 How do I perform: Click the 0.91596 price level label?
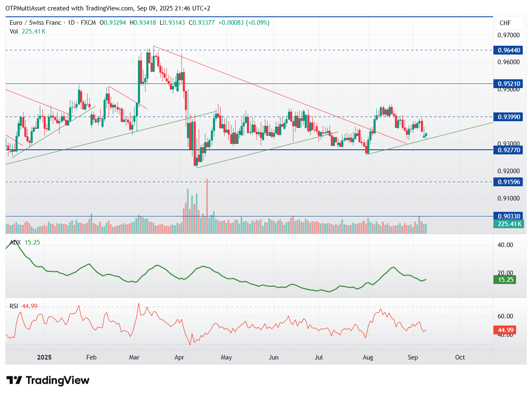[508, 182]
